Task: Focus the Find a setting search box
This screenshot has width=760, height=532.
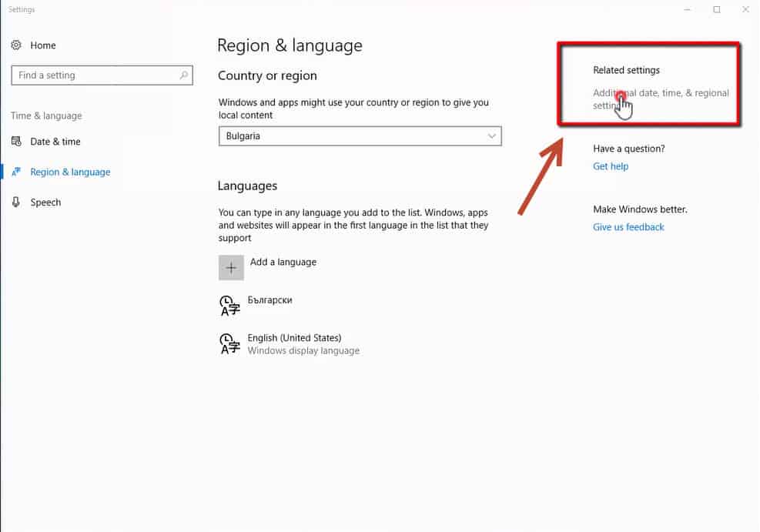Action: 102,75
